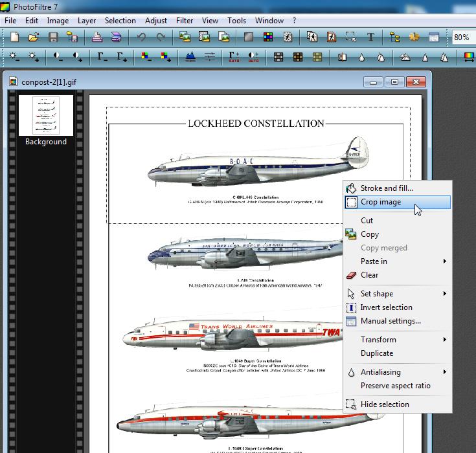Open the Adjust menu
The height and width of the screenshot is (453, 476).
(x=156, y=21)
